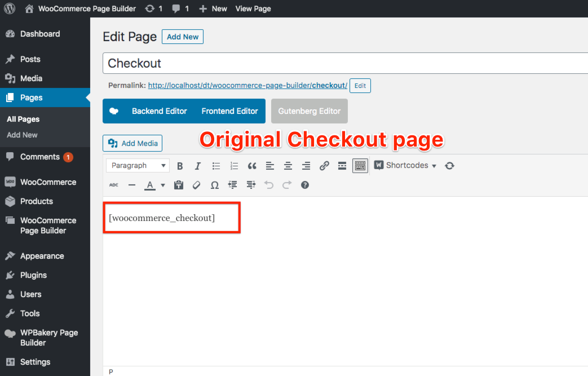Toggle the toolbar kitchen sink icon
Image resolution: width=588 pixels, height=376 pixels.
click(360, 166)
